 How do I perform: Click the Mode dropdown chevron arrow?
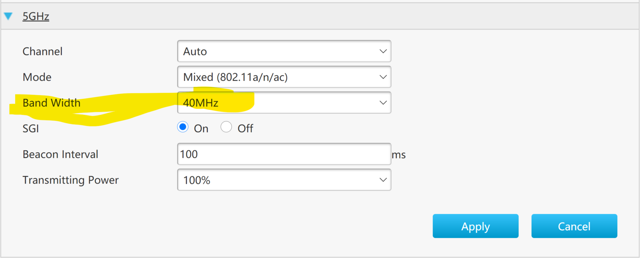383,77
